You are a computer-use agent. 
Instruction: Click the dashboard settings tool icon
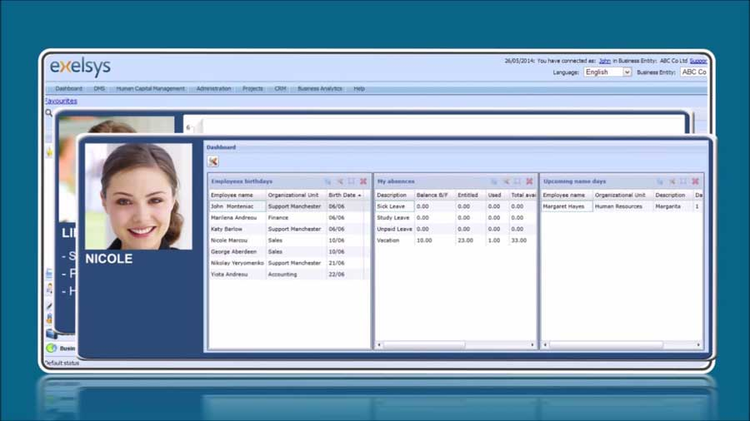(213, 162)
